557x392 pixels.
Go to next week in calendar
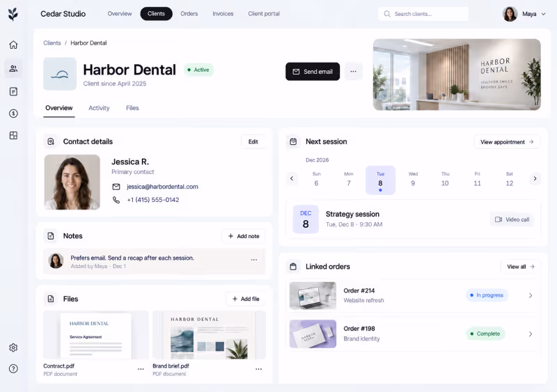pos(535,178)
